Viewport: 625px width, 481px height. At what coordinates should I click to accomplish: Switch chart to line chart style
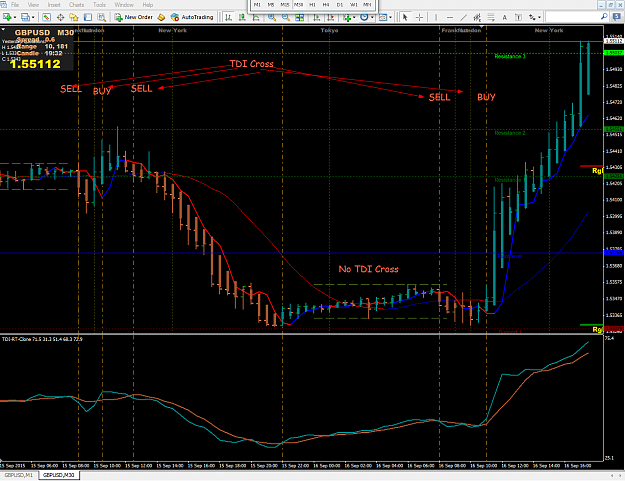(256, 17)
